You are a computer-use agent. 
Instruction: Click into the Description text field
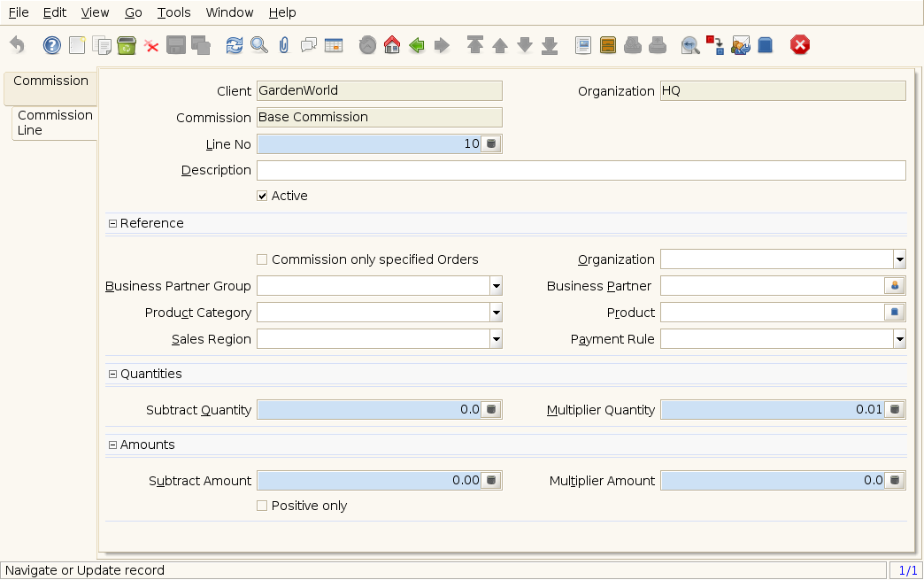tap(581, 171)
